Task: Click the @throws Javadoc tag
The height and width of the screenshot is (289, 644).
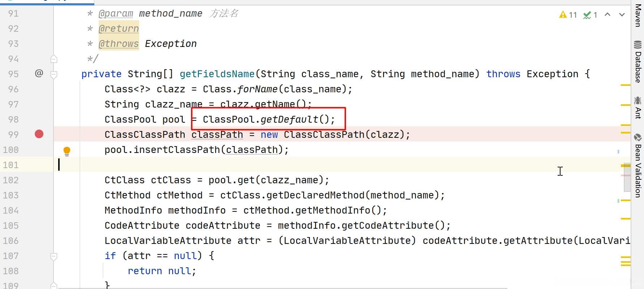Action: point(119,44)
